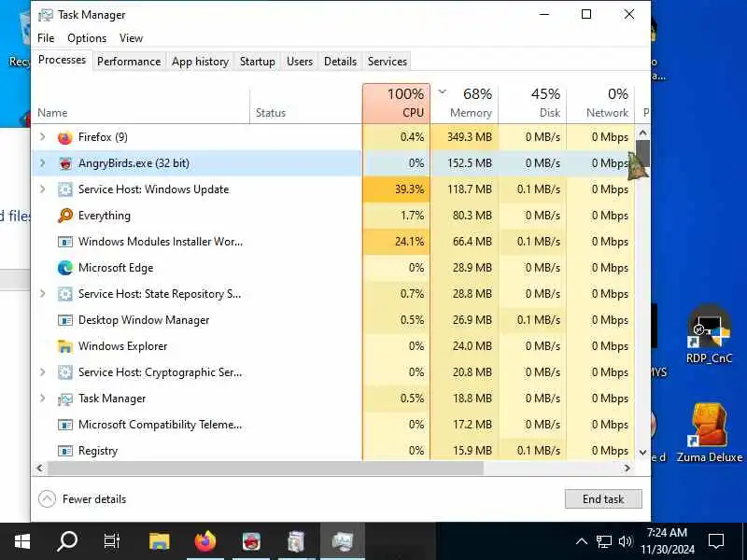
Task: Sort by the CPU column header
Action: (x=396, y=104)
